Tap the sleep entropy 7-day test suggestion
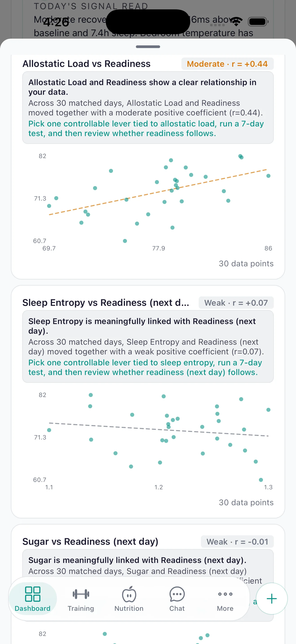Image resolution: width=296 pixels, height=644 pixels. (145, 367)
